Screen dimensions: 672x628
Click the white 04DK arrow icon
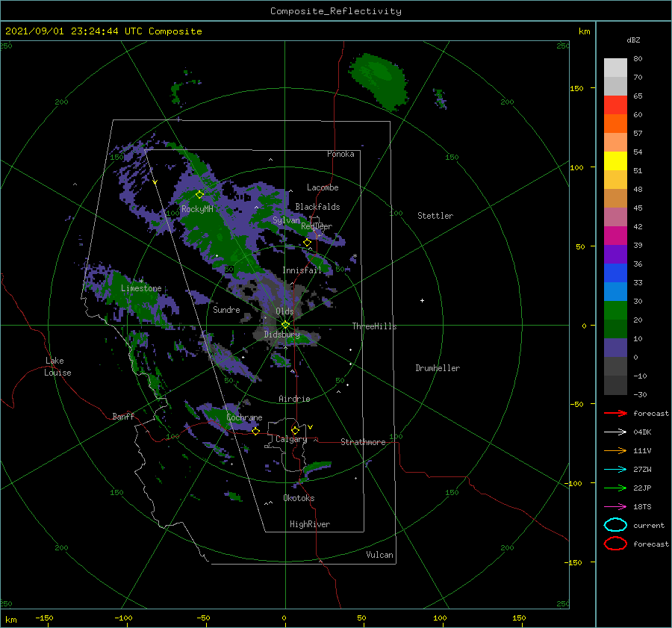coord(615,432)
